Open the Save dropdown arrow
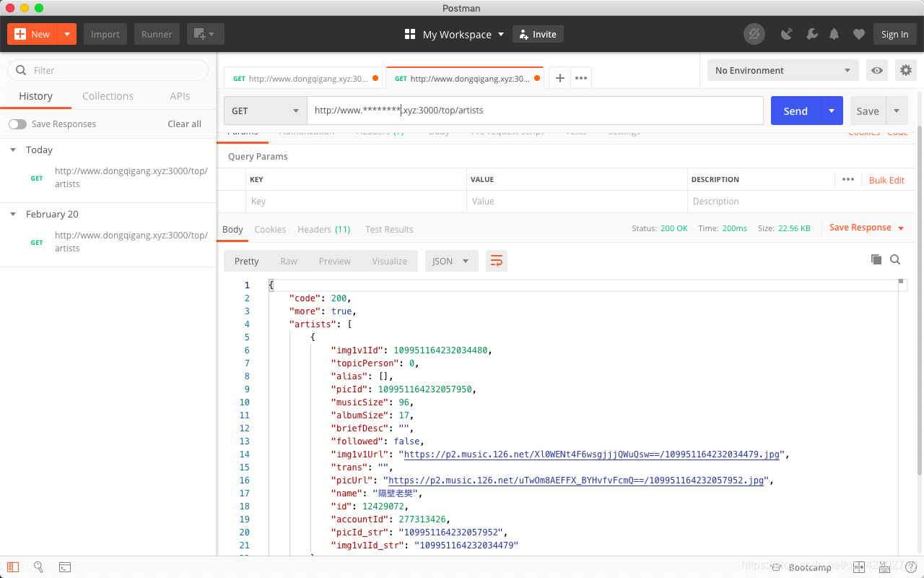Viewport: 924px width, 578px height. pos(897,111)
